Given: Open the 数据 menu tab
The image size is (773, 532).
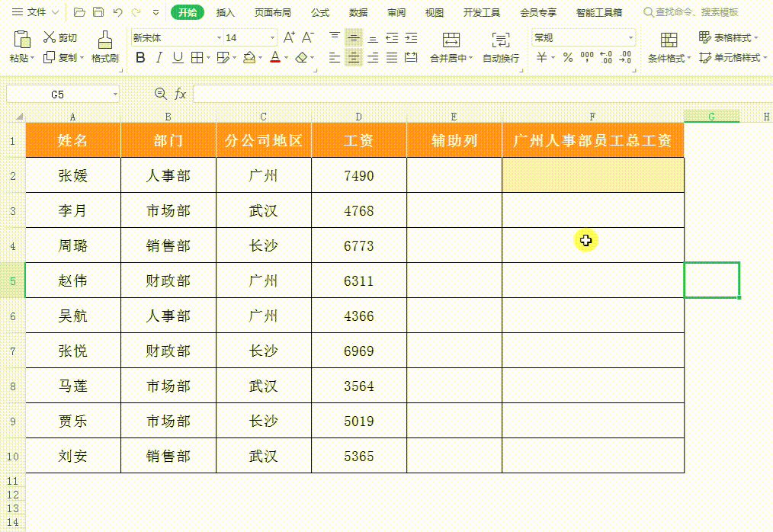Looking at the screenshot, I should pyautogui.click(x=357, y=11).
